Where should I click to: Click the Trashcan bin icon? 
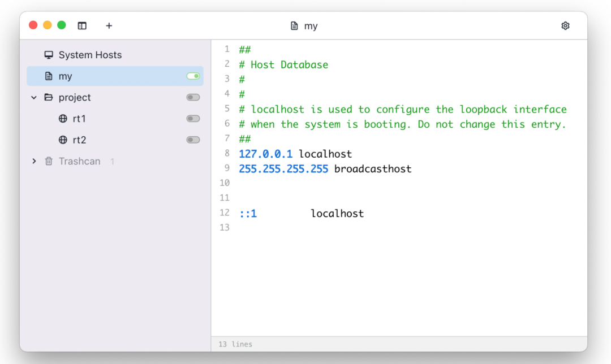[49, 161]
